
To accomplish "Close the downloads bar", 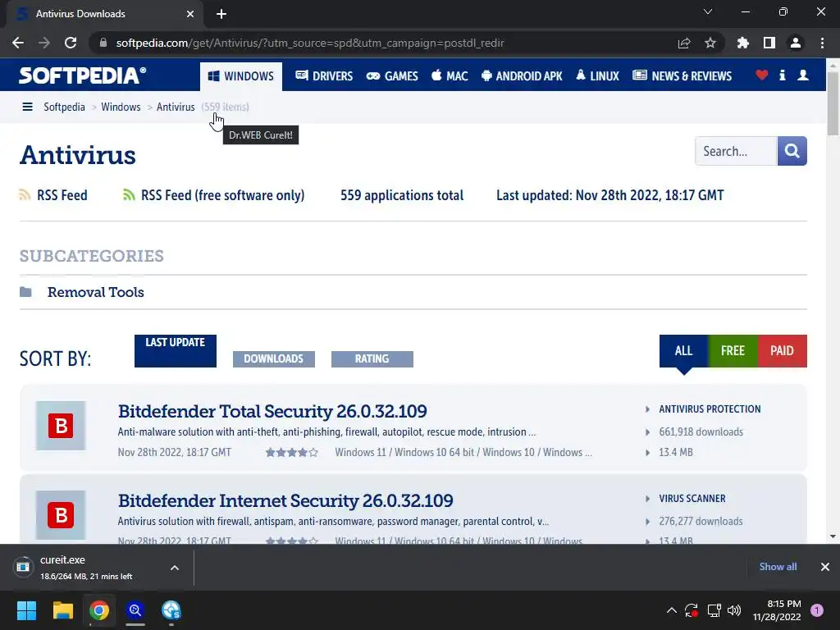I will click(x=825, y=567).
